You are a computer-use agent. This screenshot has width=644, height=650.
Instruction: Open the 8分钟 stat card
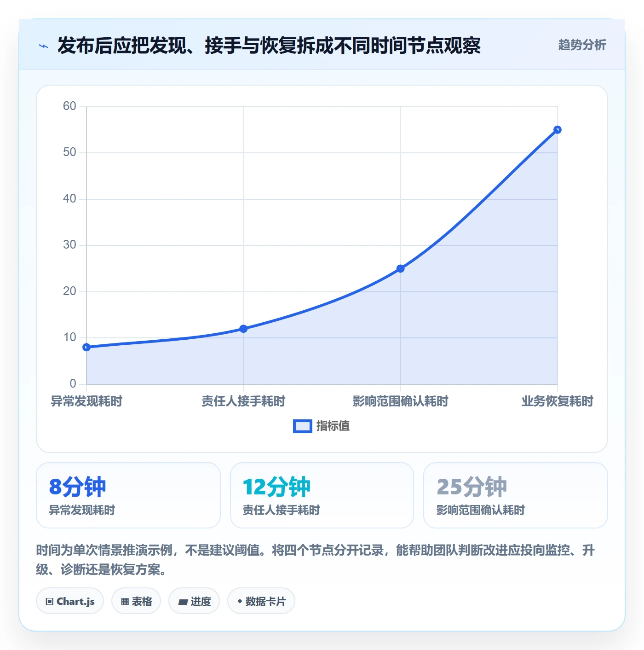128,495
